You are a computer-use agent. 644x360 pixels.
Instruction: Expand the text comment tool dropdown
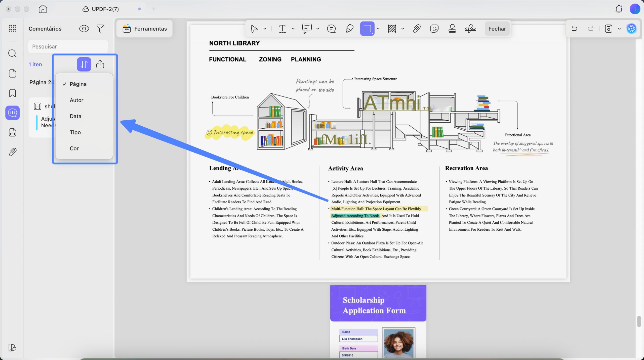tap(293, 29)
